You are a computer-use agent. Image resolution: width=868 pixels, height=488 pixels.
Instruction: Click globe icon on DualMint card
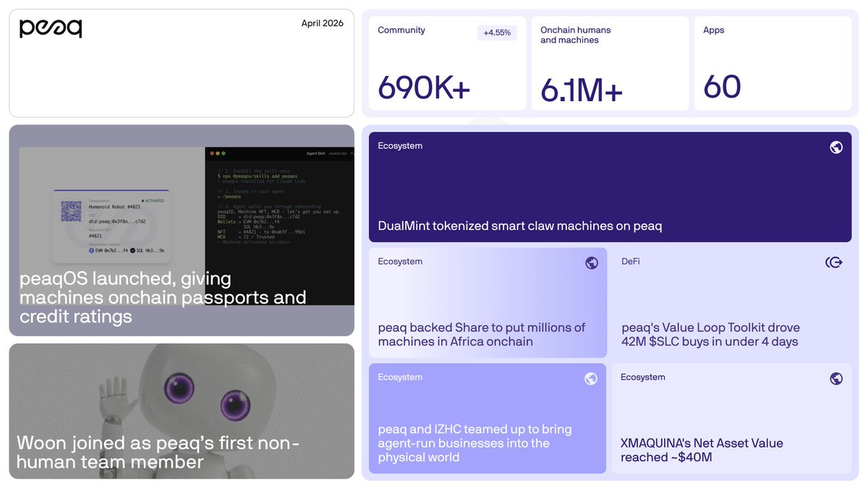coord(836,147)
